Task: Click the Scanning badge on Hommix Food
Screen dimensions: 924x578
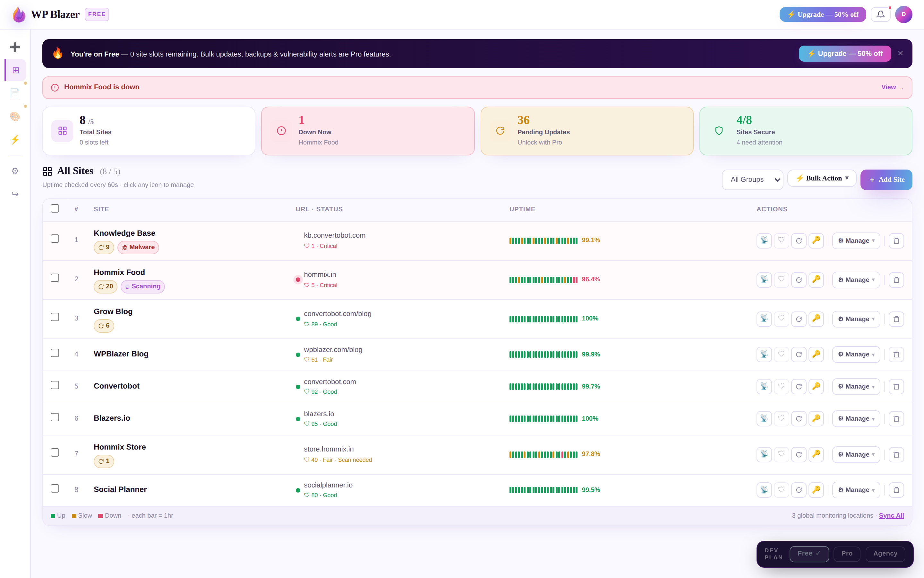Action: pos(142,286)
